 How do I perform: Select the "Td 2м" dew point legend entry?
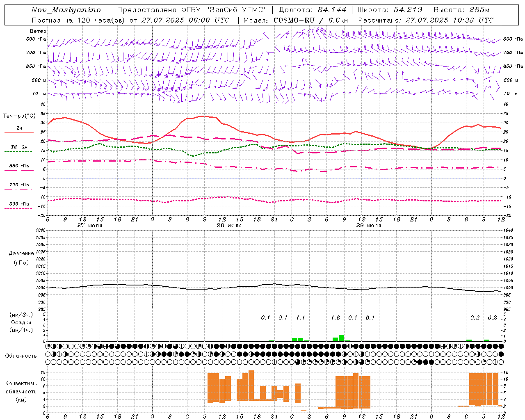tap(19, 147)
